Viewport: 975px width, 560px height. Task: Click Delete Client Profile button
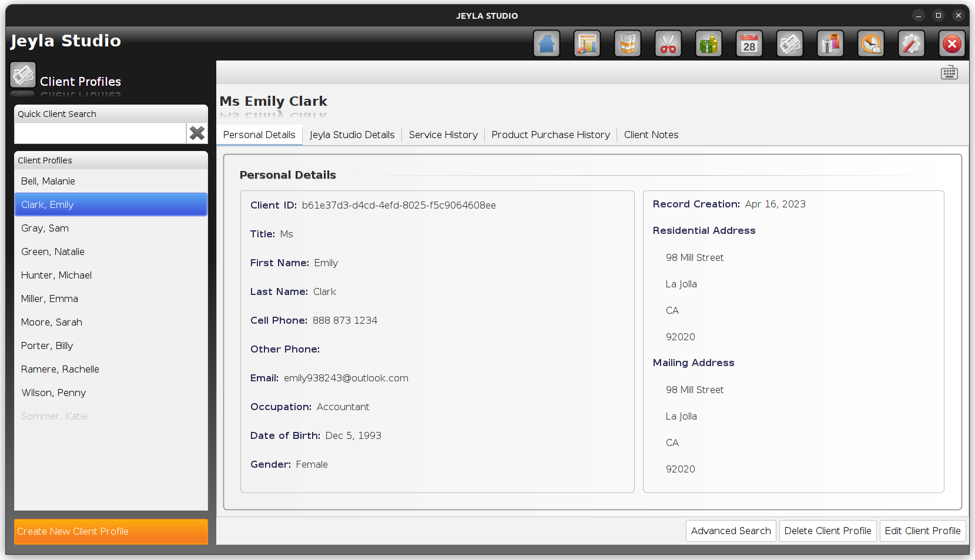(828, 531)
